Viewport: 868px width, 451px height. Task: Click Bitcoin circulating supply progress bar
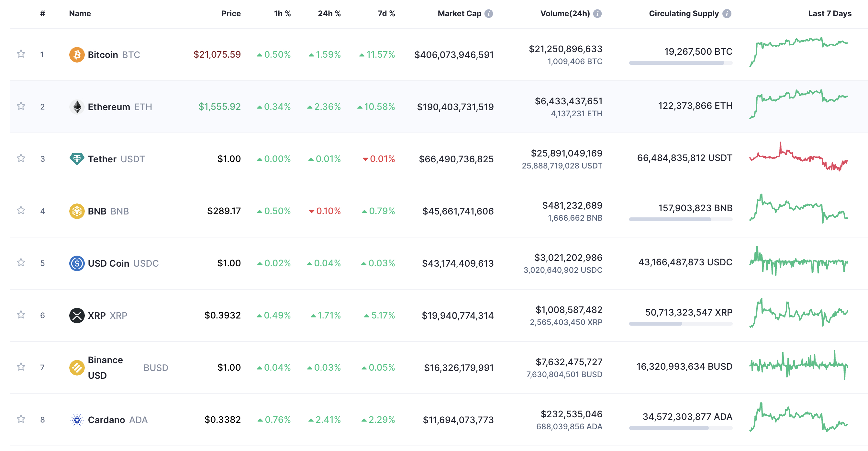point(681,63)
